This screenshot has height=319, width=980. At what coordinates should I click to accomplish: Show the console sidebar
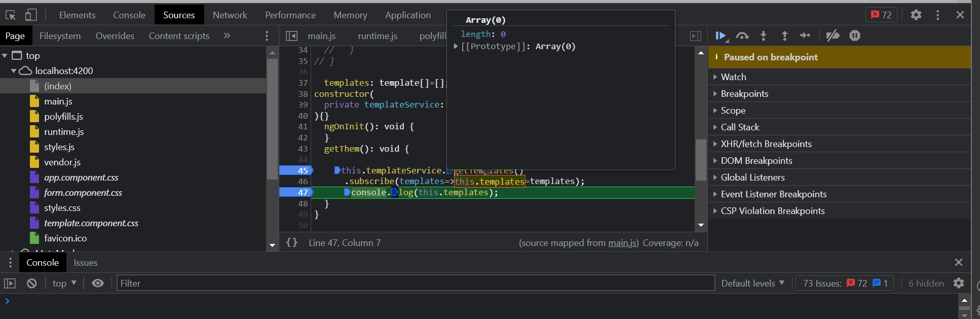10,283
